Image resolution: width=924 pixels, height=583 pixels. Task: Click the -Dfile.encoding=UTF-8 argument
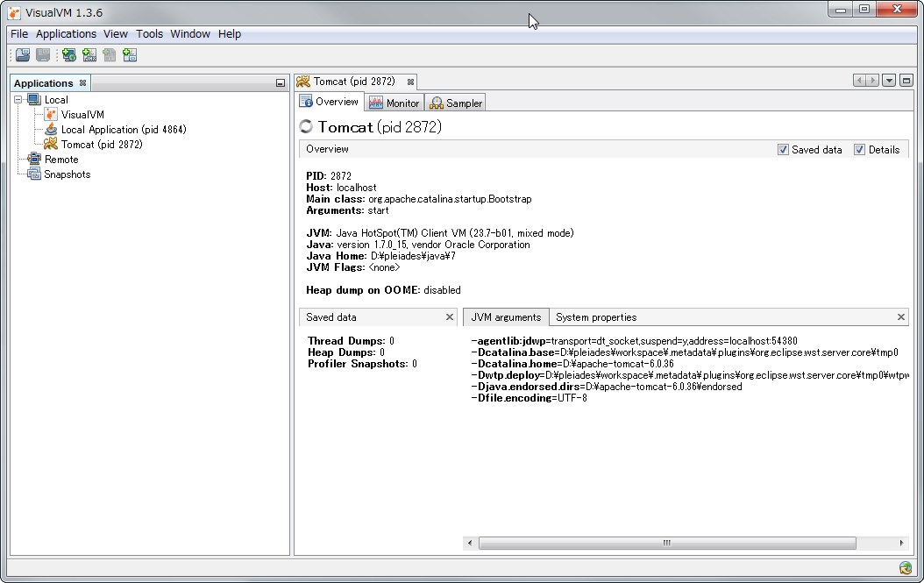pyautogui.click(x=530, y=398)
